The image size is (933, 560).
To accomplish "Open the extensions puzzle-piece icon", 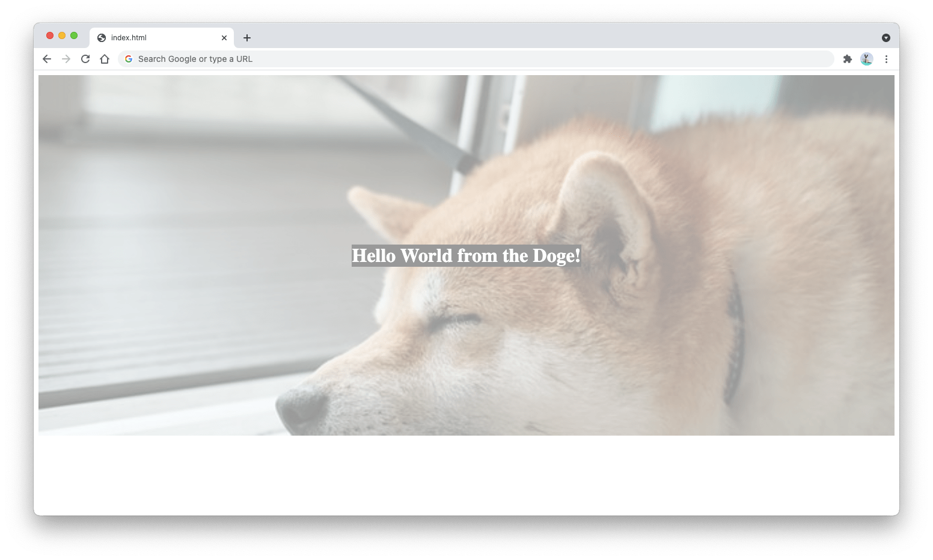I will tap(848, 59).
